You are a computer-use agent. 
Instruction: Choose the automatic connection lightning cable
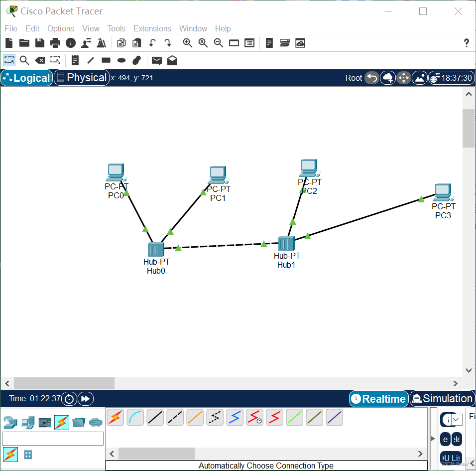pos(116,417)
